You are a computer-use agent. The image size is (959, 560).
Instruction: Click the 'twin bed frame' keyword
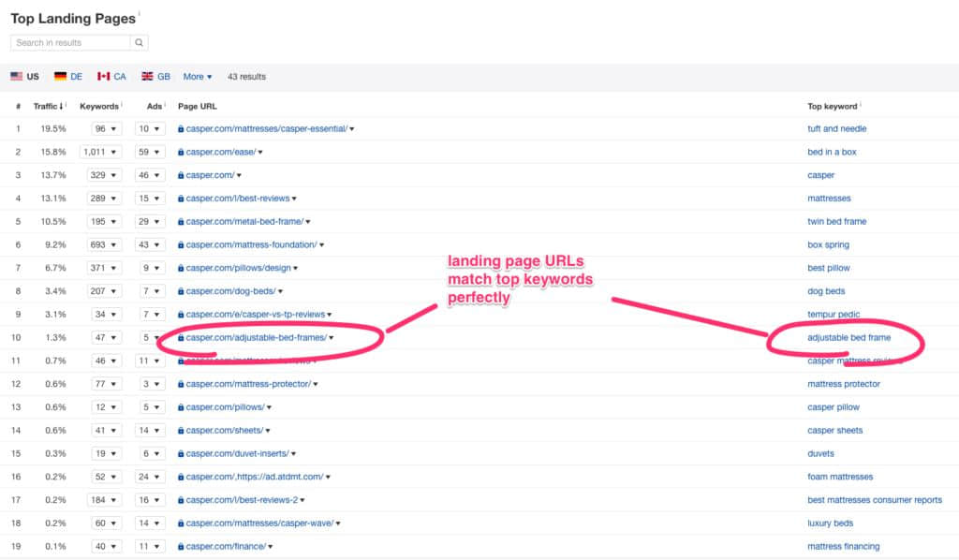(836, 222)
